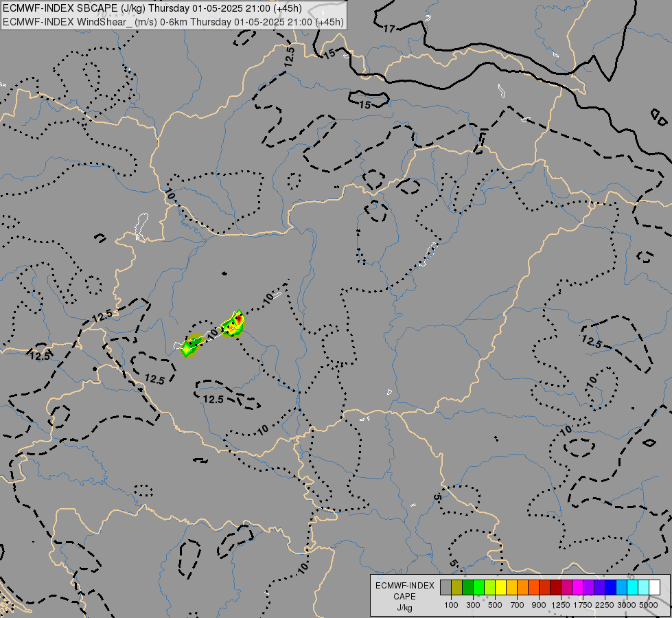
Task: Click the legend label 'ECMWF-INDEX'
Action: [404, 586]
